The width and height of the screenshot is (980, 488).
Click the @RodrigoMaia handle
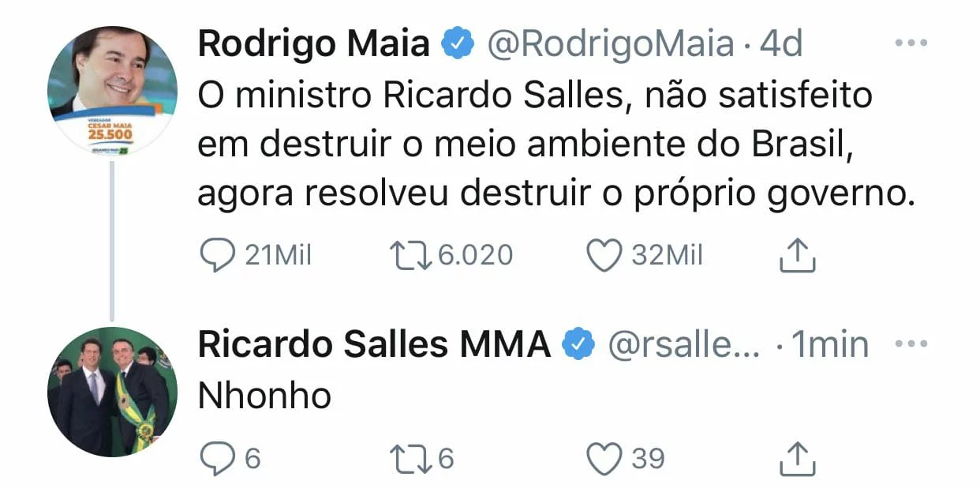point(611,44)
